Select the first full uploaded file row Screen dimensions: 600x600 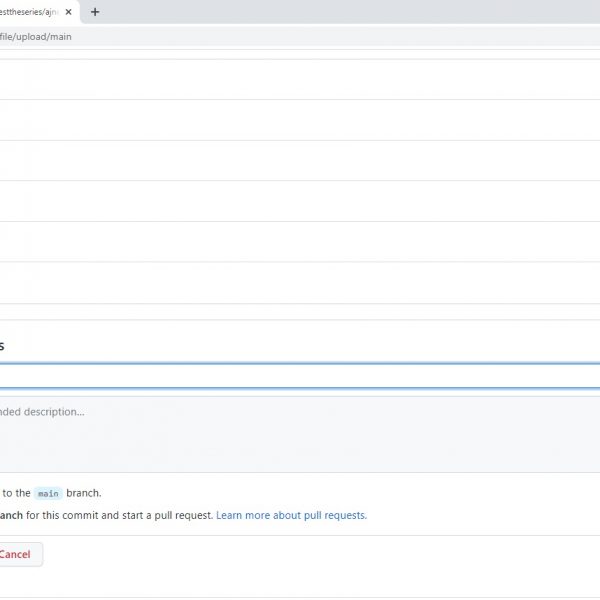[x=300, y=79]
